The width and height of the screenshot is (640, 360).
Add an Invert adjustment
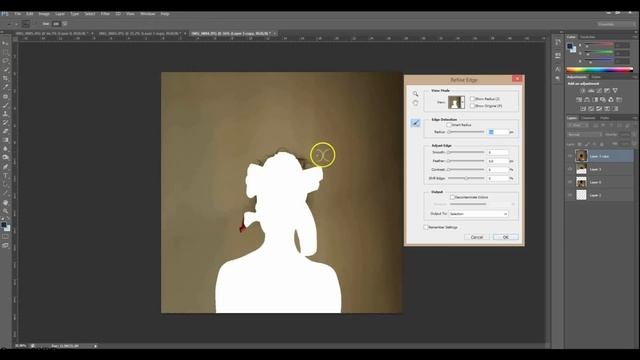point(583,109)
